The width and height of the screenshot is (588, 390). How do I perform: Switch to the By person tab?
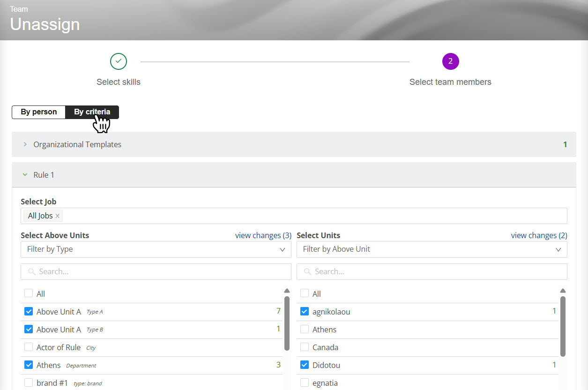coord(39,112)
